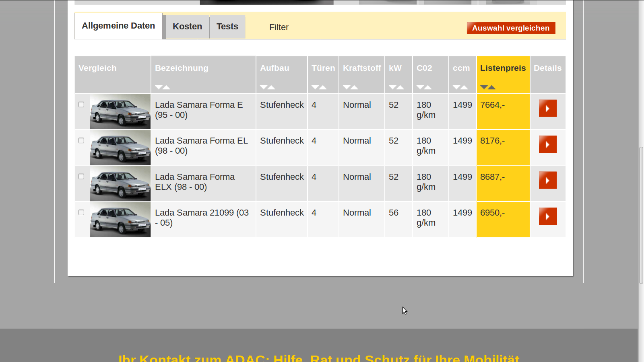This screenshot has width=644, height=362.
Task: Click the price '8176,-'
Action: pyautogui.click(x=492, y=141)
